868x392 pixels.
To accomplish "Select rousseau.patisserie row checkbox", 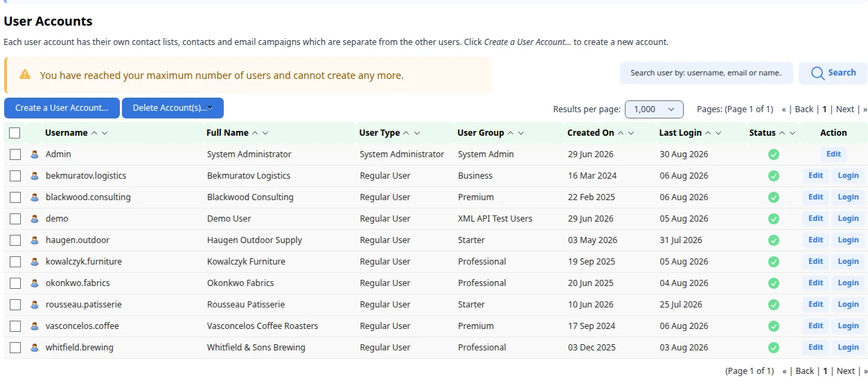I will [x=15, y=305].
